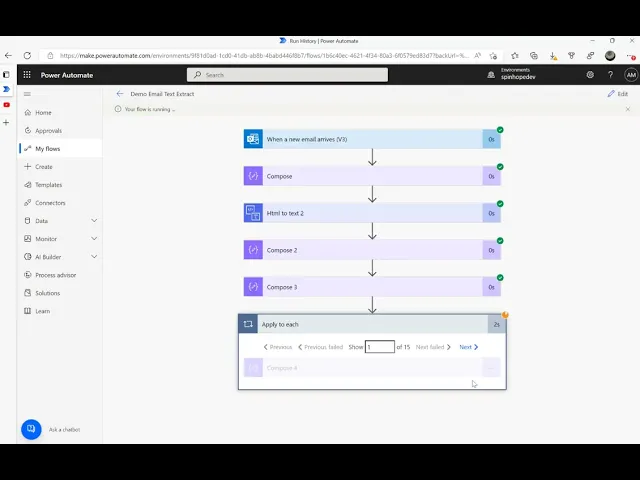Expand the 'Html to text 2' step

point(372,213)
